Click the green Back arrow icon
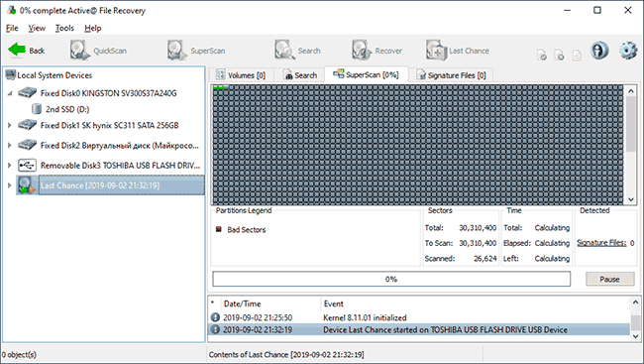Viewport: 644px width, 364px height. [17, 51]
